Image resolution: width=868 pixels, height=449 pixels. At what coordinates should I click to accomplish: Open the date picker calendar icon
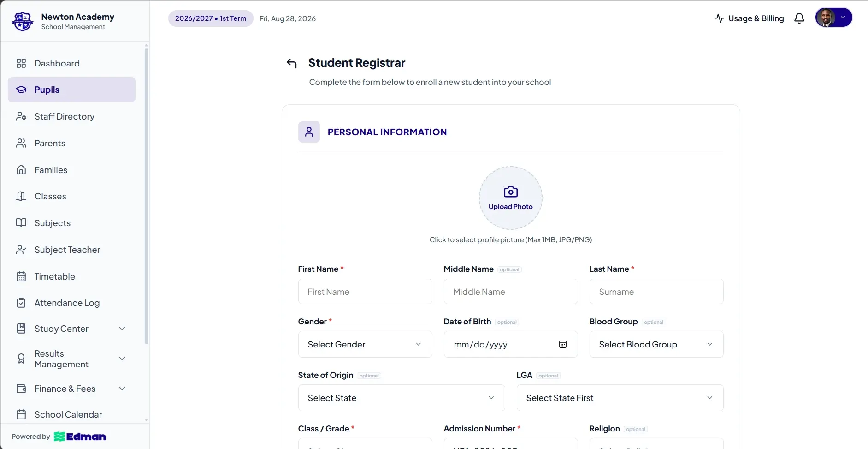click(563, 344)
